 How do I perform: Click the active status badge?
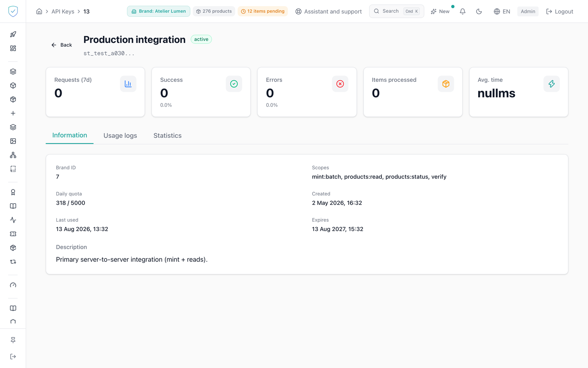click(201, 39)
